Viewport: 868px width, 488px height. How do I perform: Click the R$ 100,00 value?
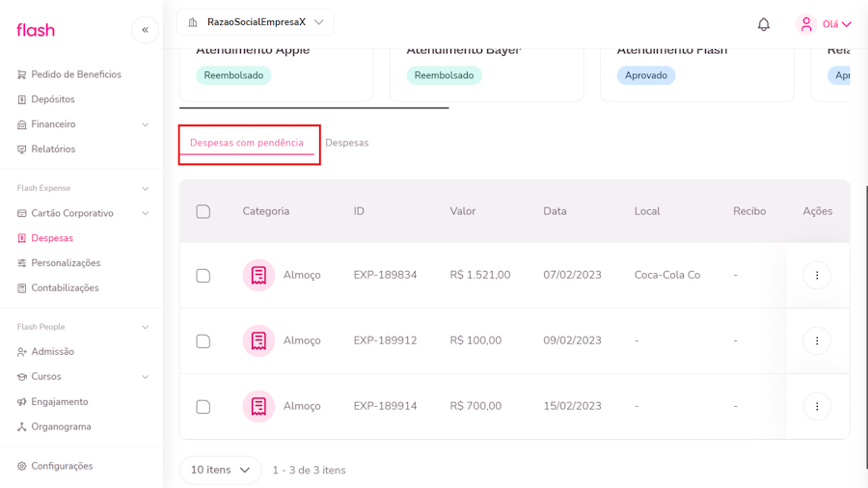(475, 340)
